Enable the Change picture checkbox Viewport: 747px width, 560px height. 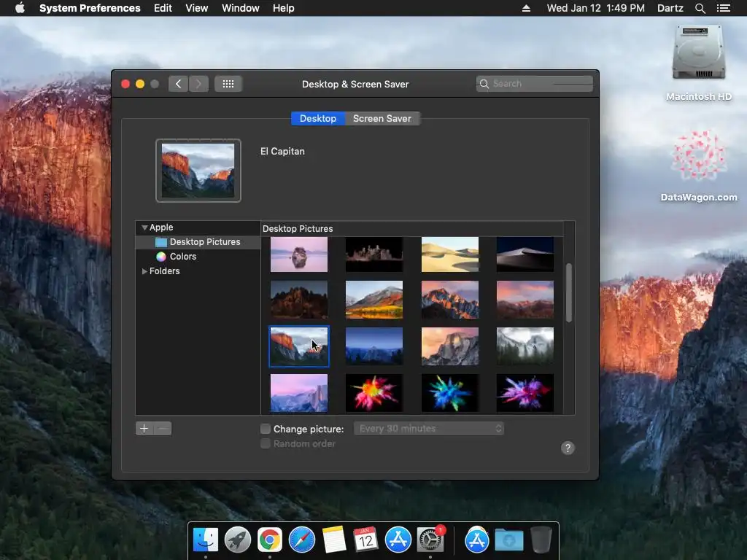[x=266, y=429]
